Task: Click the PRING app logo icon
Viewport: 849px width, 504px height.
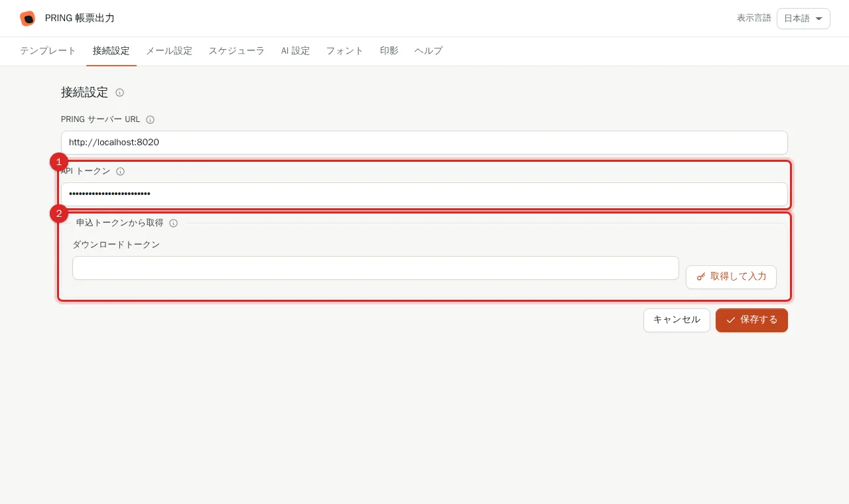Action: click(27, 19)
